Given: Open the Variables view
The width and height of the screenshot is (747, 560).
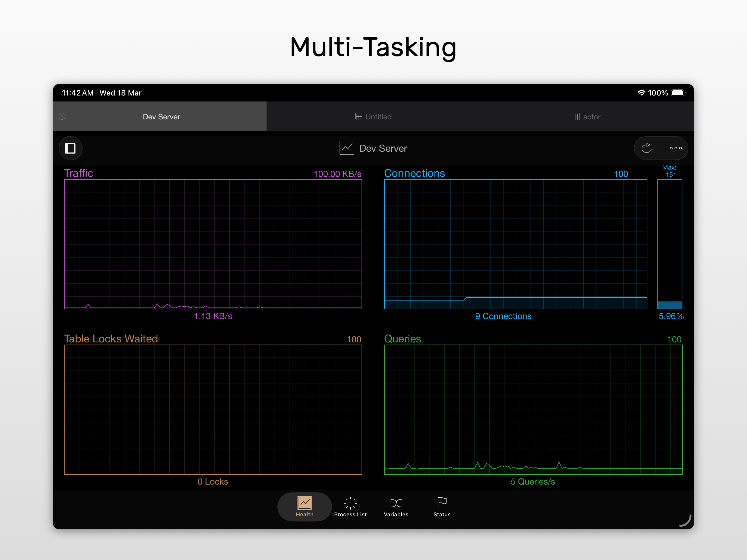Looking at the screenshot, I should 396,507.
